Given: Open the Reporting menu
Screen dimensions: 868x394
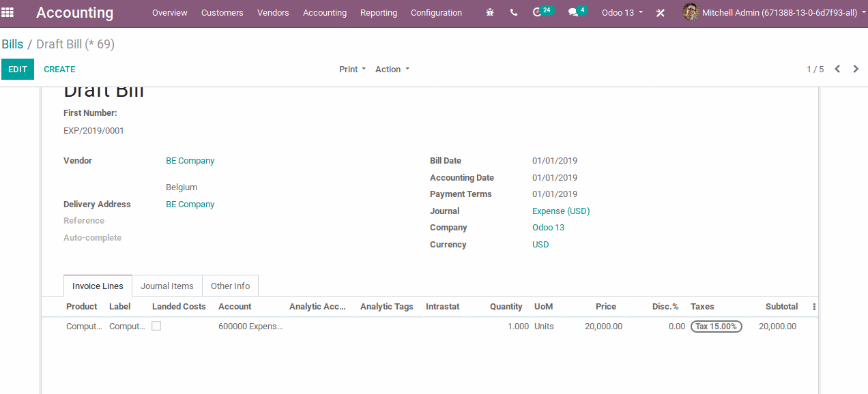Looking at the screenshot, I should (x=378, y=12).
